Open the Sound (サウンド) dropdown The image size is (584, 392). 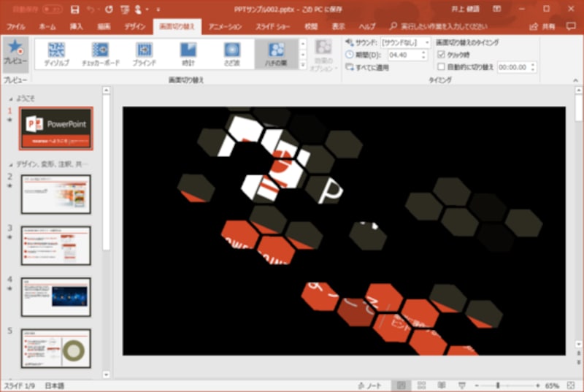[x=427, y=42]
